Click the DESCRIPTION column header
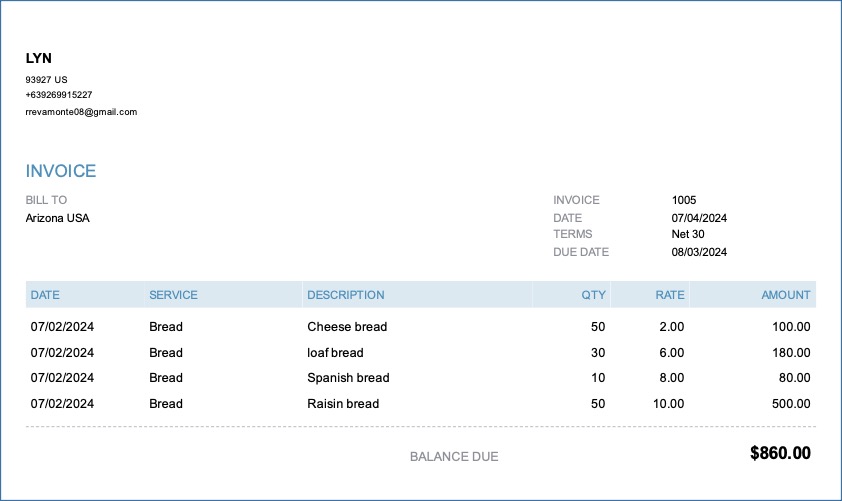 [x=346, y=295]
